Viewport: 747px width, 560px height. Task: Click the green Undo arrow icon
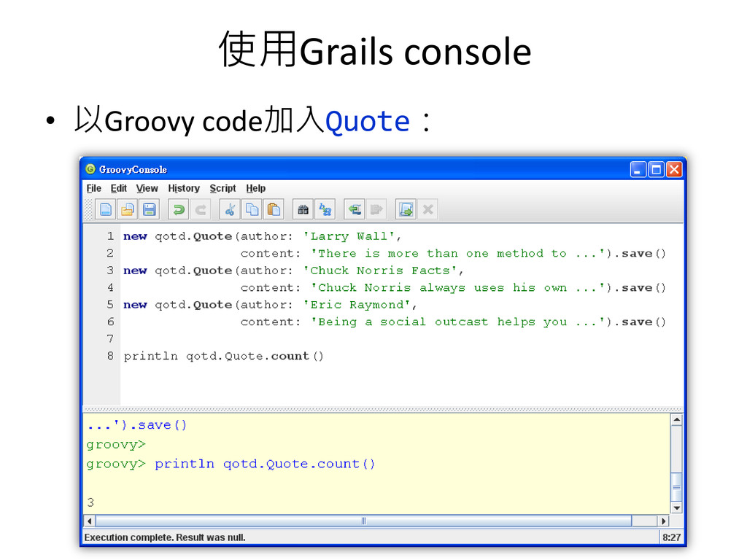(x=179, y=209)
